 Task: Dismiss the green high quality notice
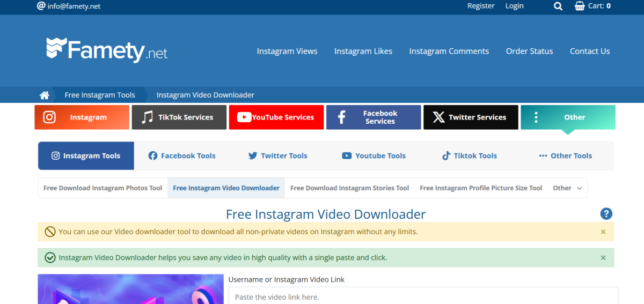603,258
